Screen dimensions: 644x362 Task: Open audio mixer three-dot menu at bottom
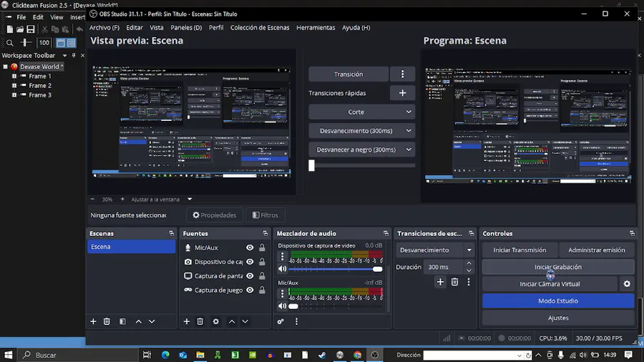click(x=296, y=321)
